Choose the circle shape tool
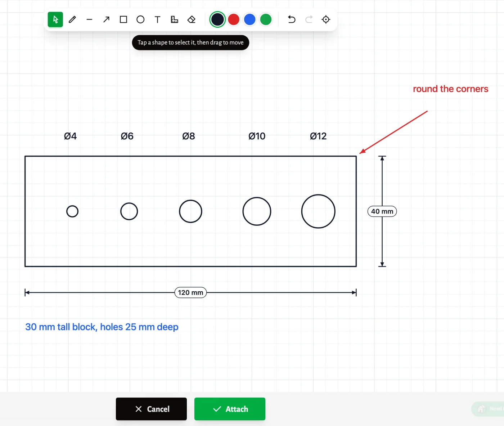This screenshot has height=426, width=504. pyautogui.click(x=140, y=19)
